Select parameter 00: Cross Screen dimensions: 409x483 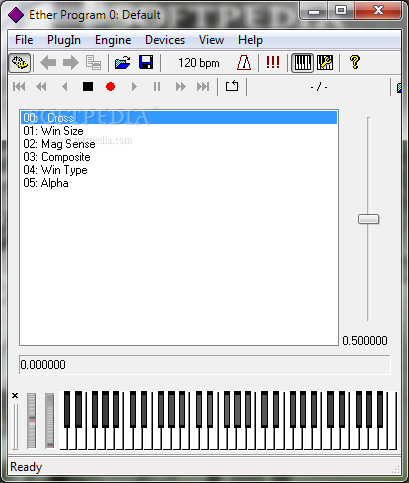(x=179, y=118)
